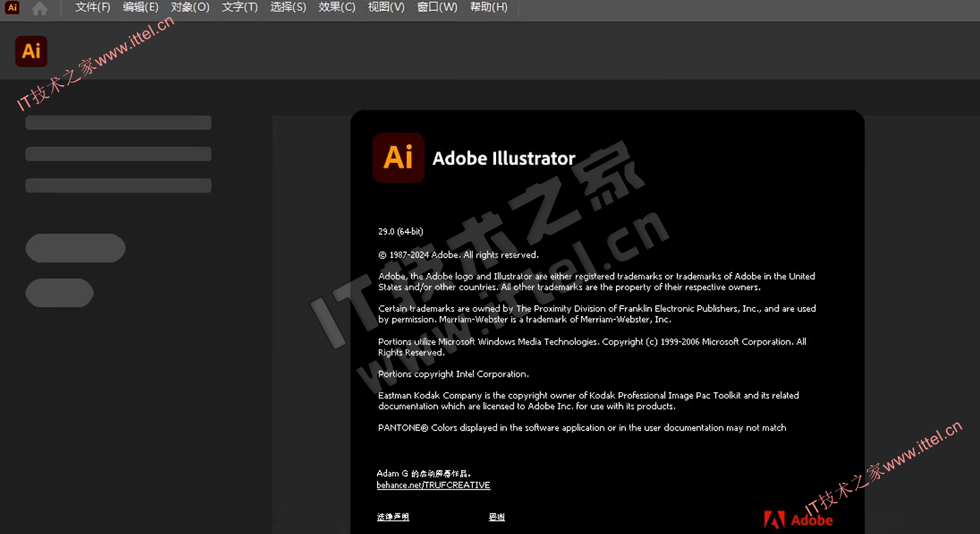The image size is (980, 534).
Task: Open the 文件(F) menu
Action: 93,7
